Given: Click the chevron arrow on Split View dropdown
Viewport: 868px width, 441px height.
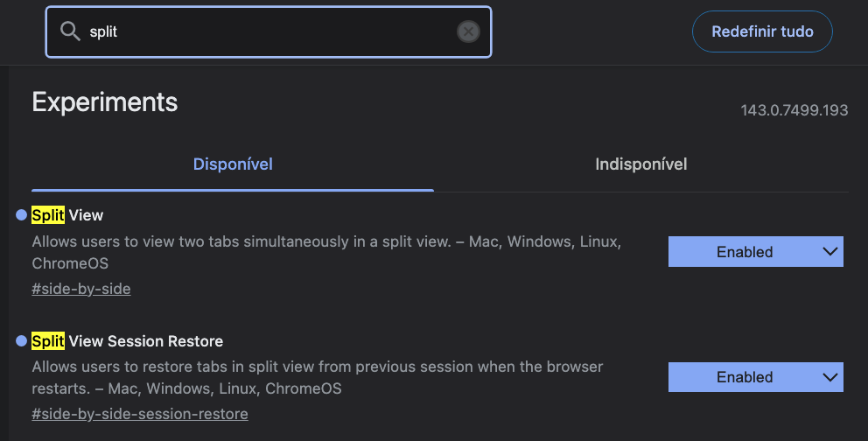Looking at the screenshot, I should pyautogui.click(x=830, y=251).
